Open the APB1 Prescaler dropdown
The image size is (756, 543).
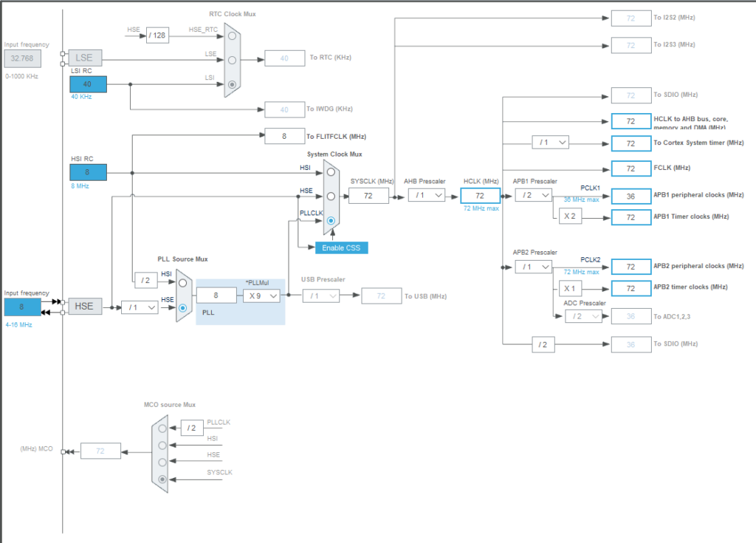click(x=533, y=196)
